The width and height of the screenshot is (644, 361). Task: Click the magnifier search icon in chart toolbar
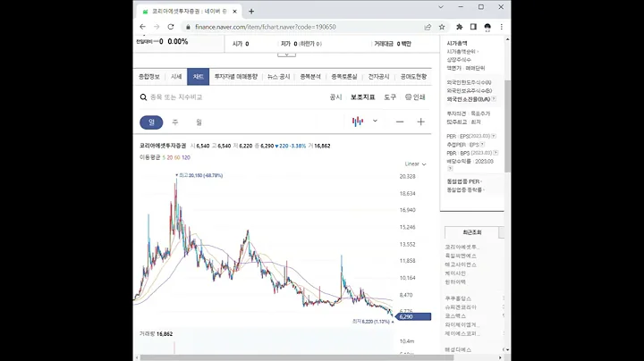click(143, 97)
